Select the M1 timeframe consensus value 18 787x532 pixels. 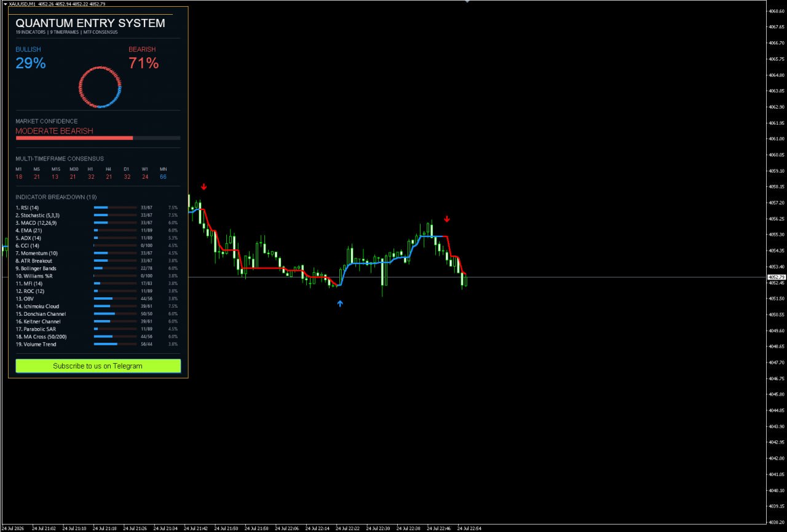pyautogui.click(x=19, y=177)
